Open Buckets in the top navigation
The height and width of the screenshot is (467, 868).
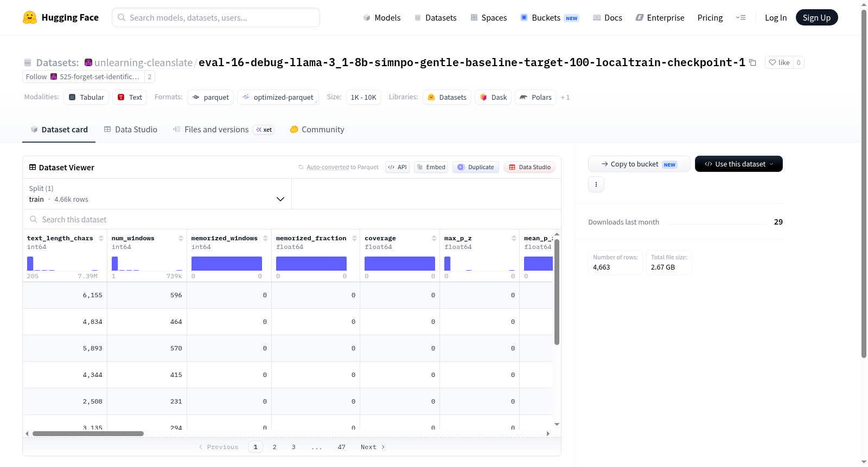point(550,18)
